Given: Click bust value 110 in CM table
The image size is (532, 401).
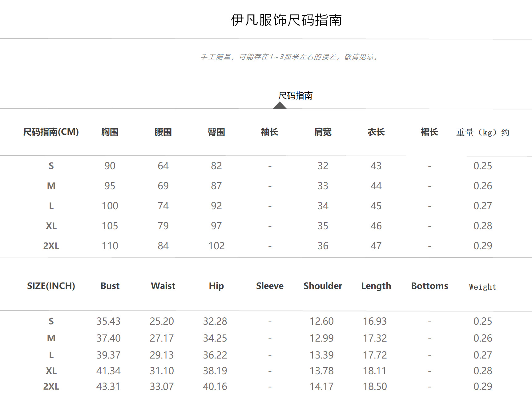Looking at the screenshot, I should click(x=110, y=246).
